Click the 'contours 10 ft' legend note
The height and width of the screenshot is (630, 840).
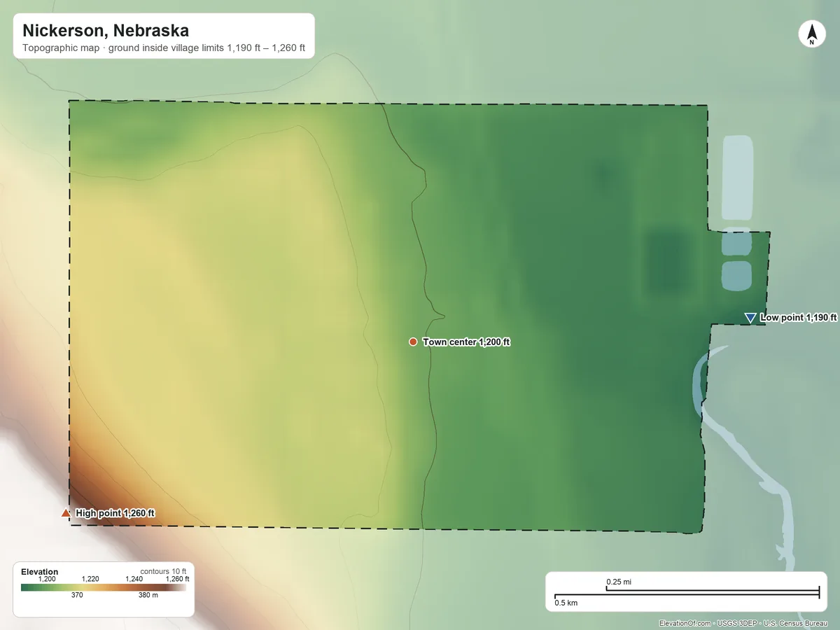coord(164,571)
